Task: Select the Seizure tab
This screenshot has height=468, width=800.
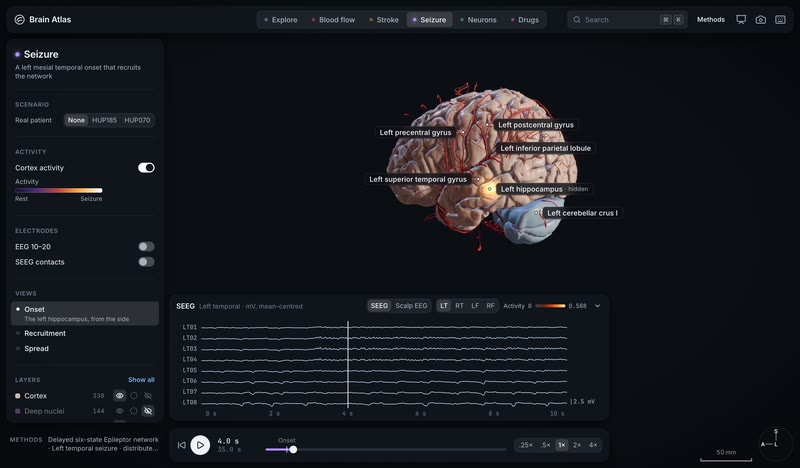Action: click(429, 19)
